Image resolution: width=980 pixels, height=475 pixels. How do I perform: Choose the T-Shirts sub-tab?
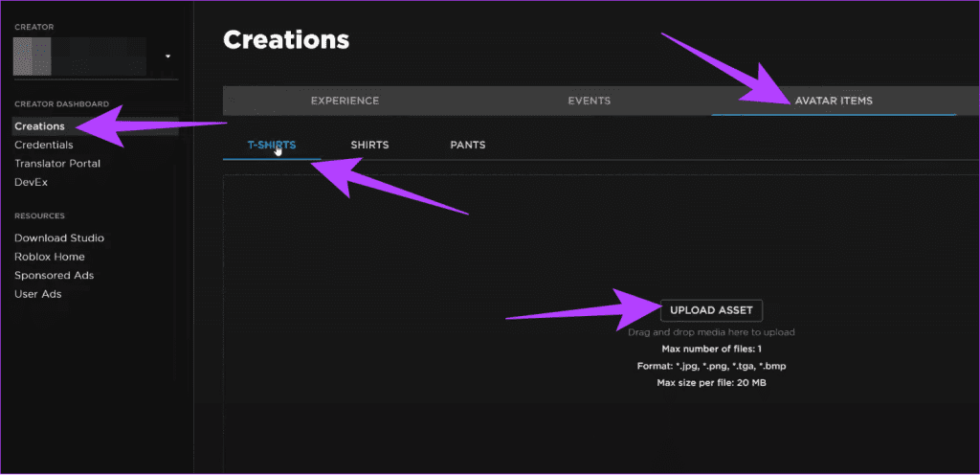click(x=272, y=146)
